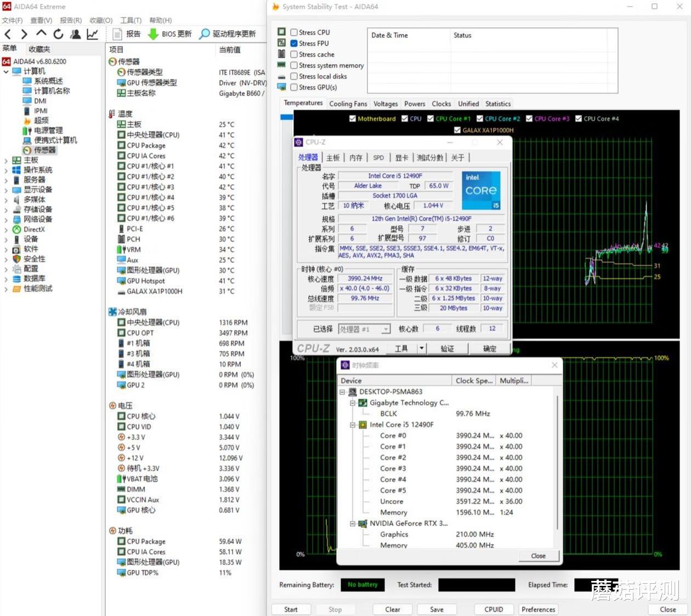Enable the Stress CPU checkbox
This screenshot has width=691, height=616.
click(x=294, y=32)
